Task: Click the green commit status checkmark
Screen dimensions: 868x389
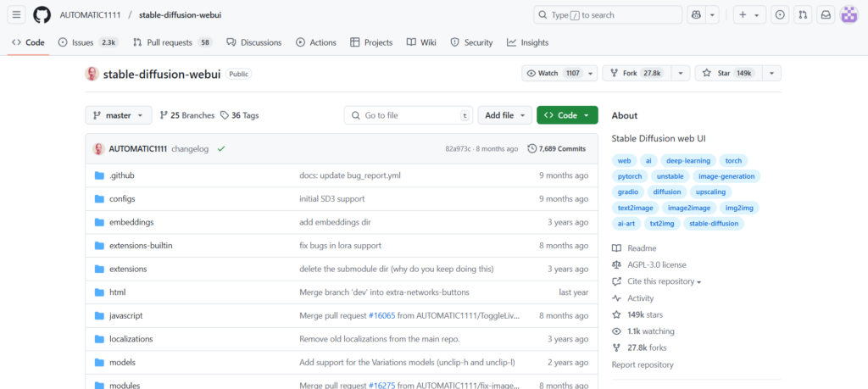Action: click(221, 149)
